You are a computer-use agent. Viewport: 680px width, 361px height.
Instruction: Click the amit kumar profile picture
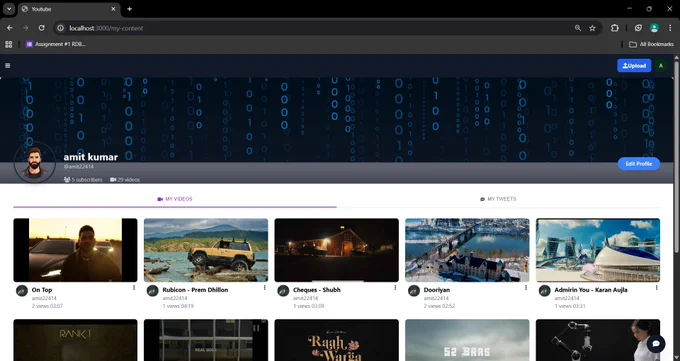35,163
